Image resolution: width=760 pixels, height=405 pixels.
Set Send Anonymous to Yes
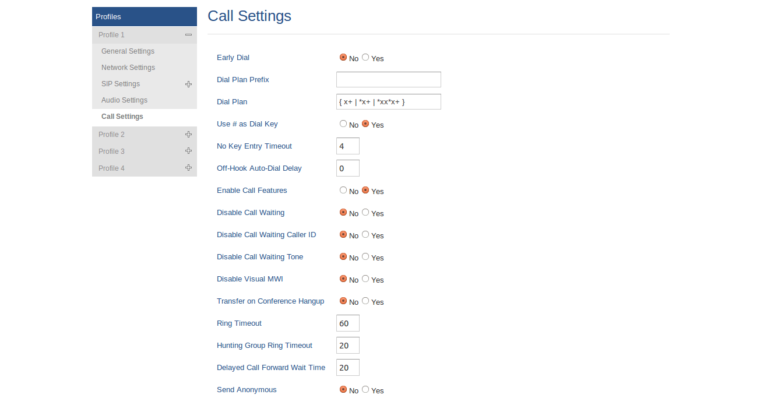pos(366,389)
